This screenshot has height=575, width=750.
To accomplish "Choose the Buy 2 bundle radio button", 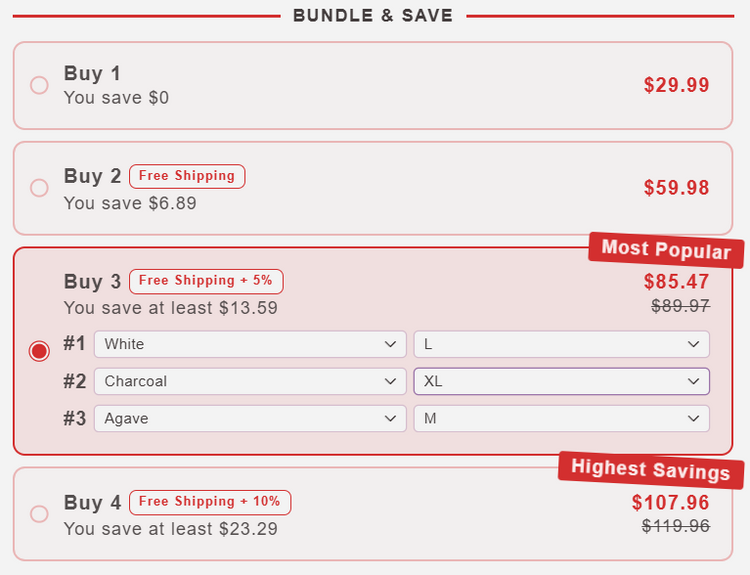I will [x=39, y=188].
